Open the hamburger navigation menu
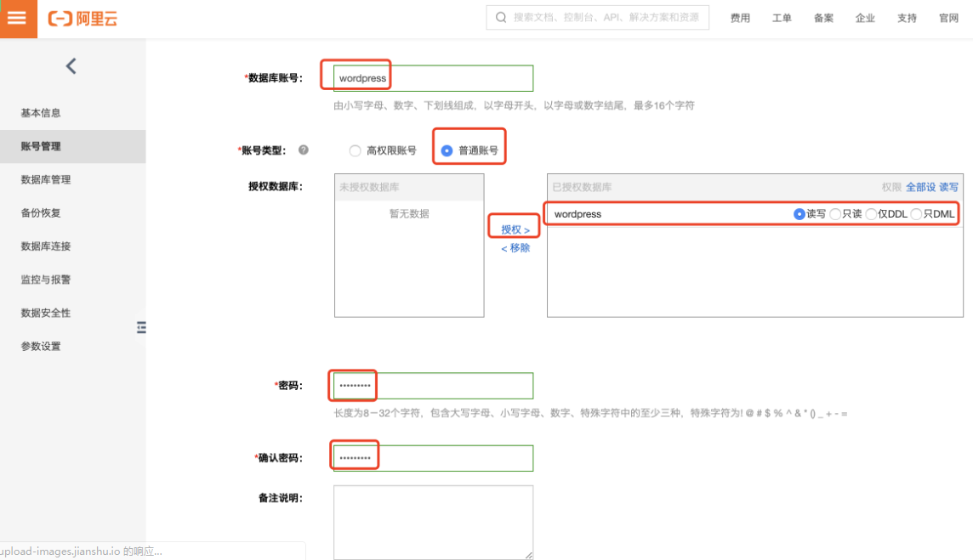This screenshot has width=973, height=560. tap(17, 18)
